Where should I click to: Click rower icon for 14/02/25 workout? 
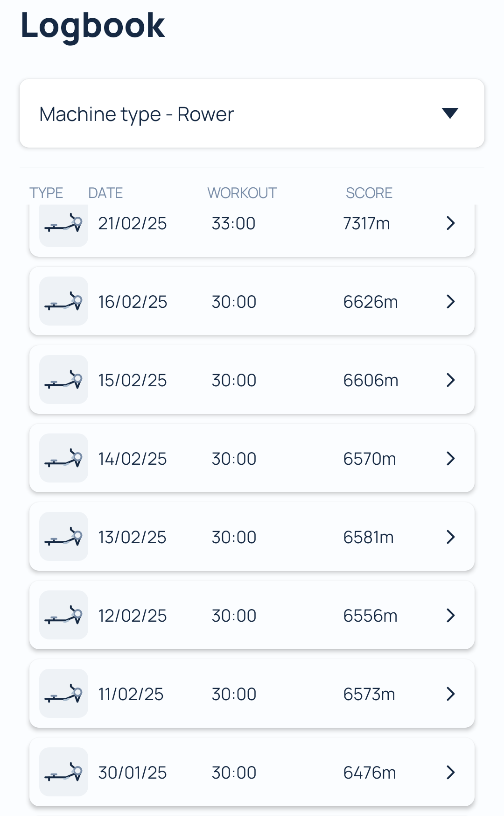click(x=63, y=458)
